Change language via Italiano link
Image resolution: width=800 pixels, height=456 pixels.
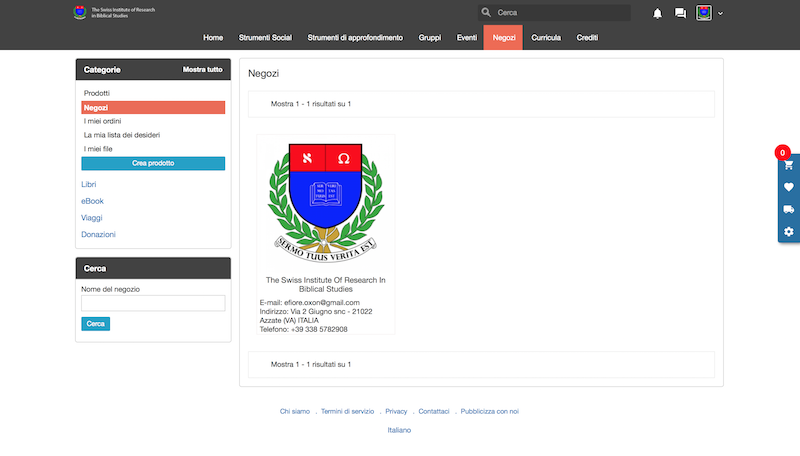(x=399, y=430)
